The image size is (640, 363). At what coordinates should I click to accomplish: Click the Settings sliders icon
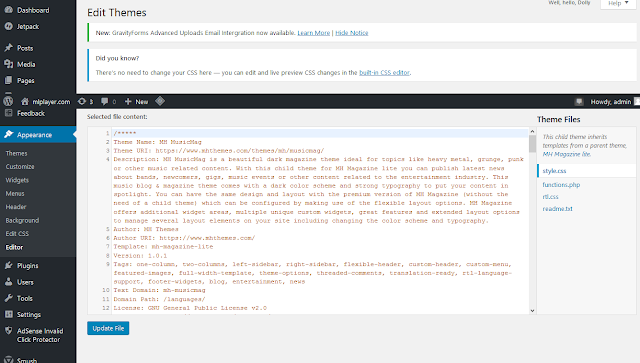click(x=9, y=314)
